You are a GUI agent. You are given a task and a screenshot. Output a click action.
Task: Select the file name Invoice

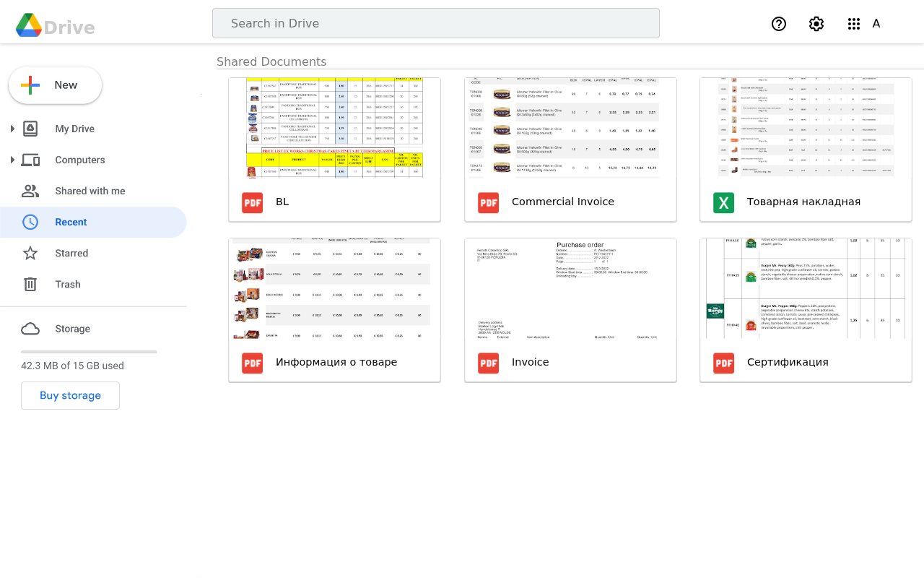530,362
